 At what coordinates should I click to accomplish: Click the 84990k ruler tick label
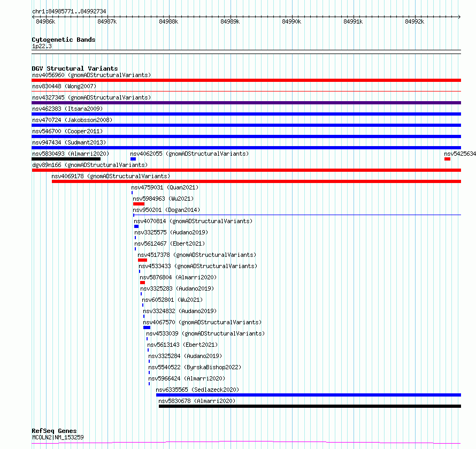click(291, 21)
